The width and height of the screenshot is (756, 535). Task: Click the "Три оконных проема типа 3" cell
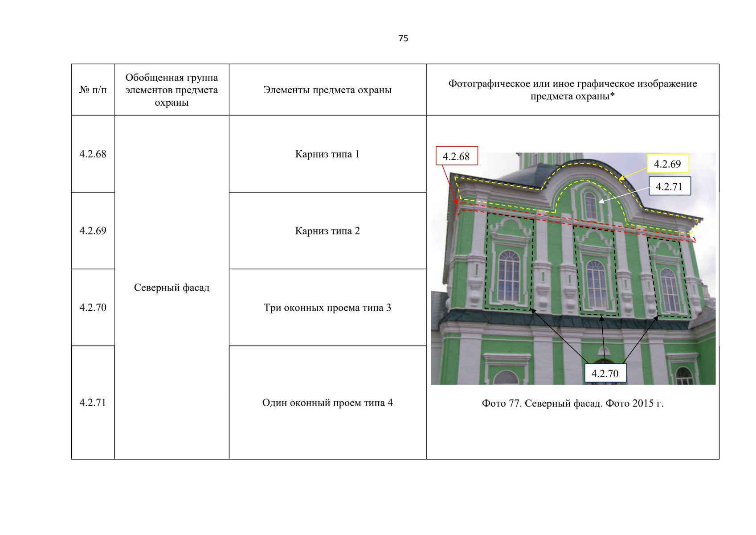(327, 308)
